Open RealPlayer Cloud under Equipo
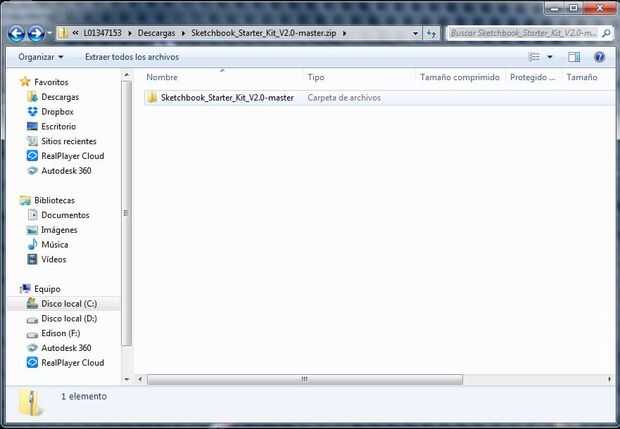Screen dimensions: 620x429 (72, 363)
